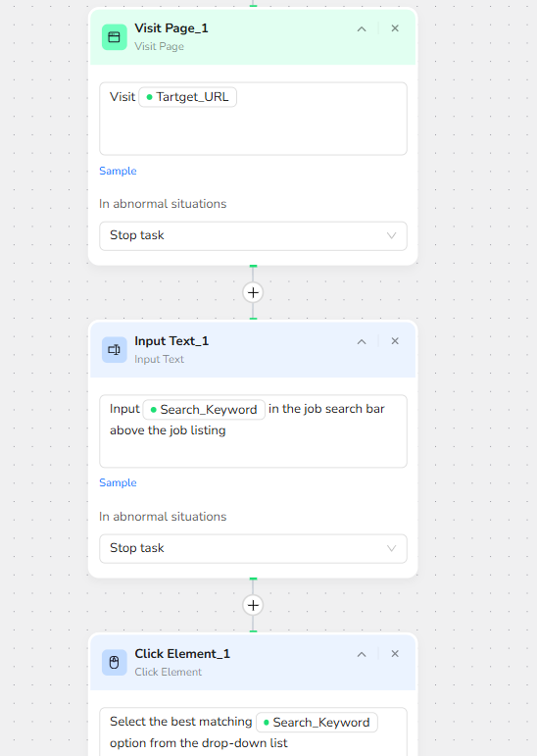Add a step after Input Text_1 with plus
Viewport: 537px width, 756px height.
click(253, 605)
